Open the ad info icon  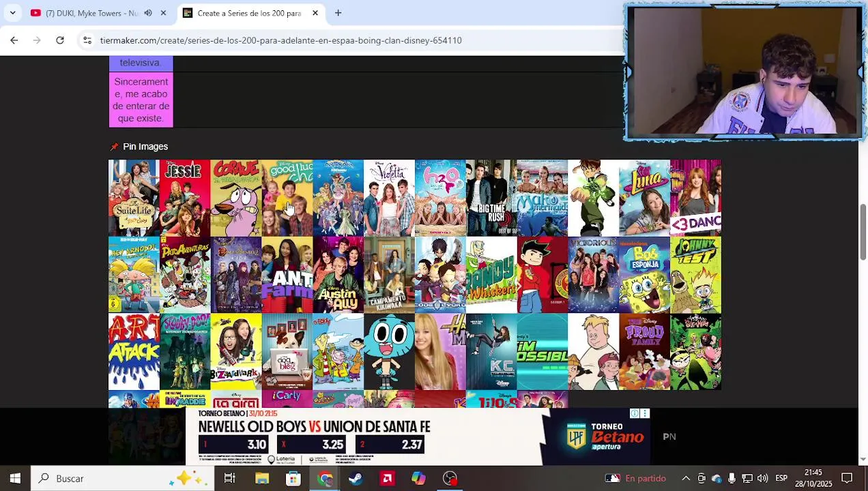(x=635, y=413)
